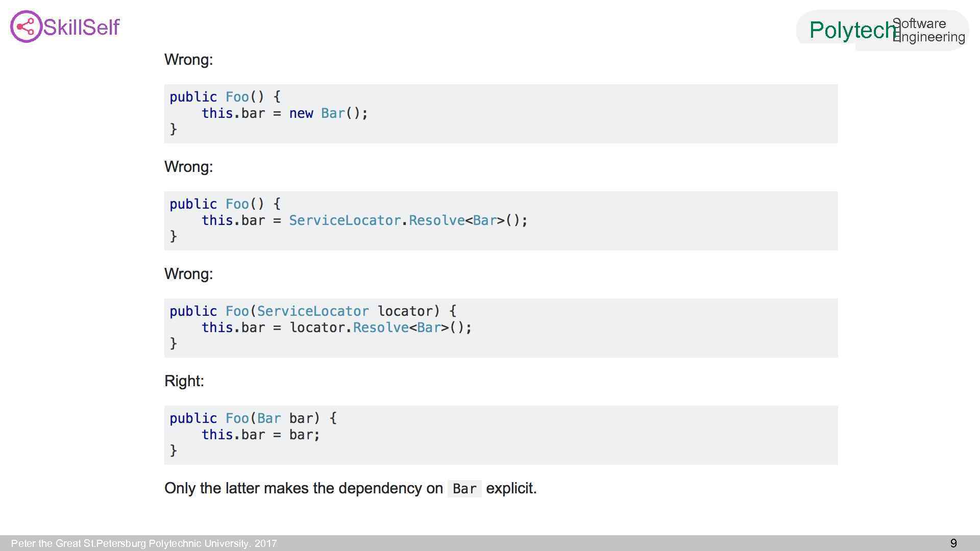This screenshot has height=551, width=980.
Task: Click the inline "Bar" code tag in sentence
Action: point(464,489)
